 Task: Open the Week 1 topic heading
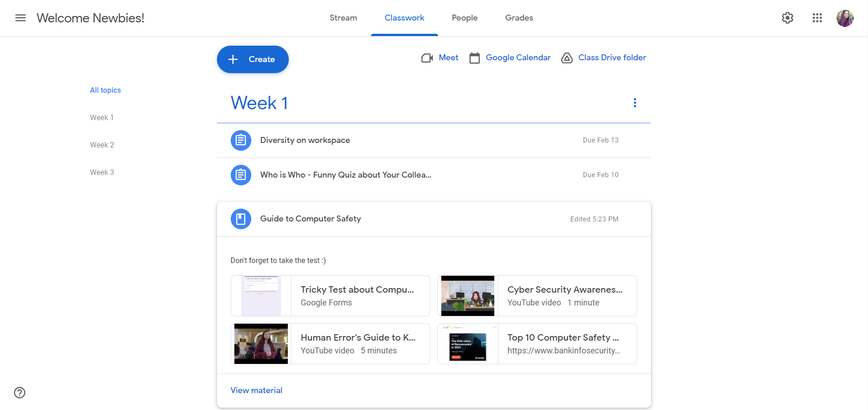coord(259,103)
